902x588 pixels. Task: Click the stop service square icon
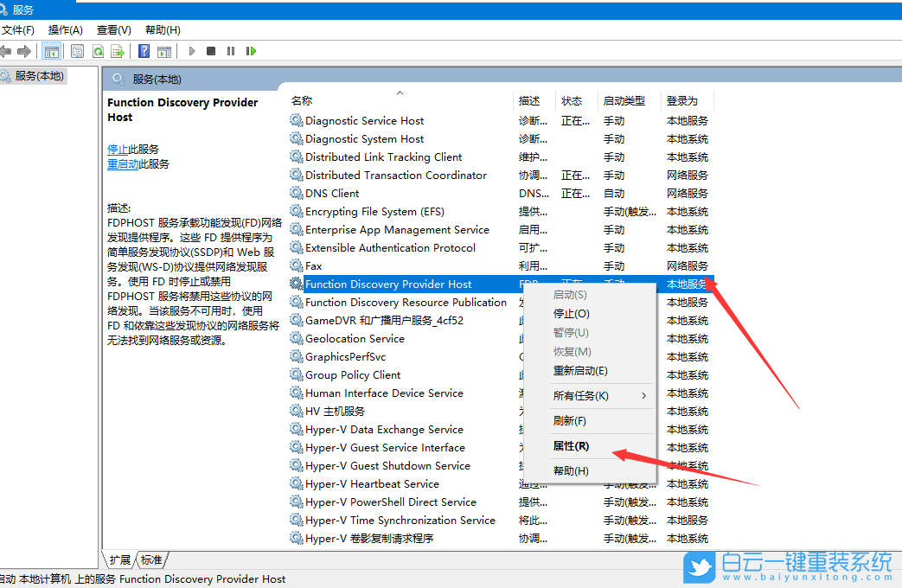click(x=212, y=50)
